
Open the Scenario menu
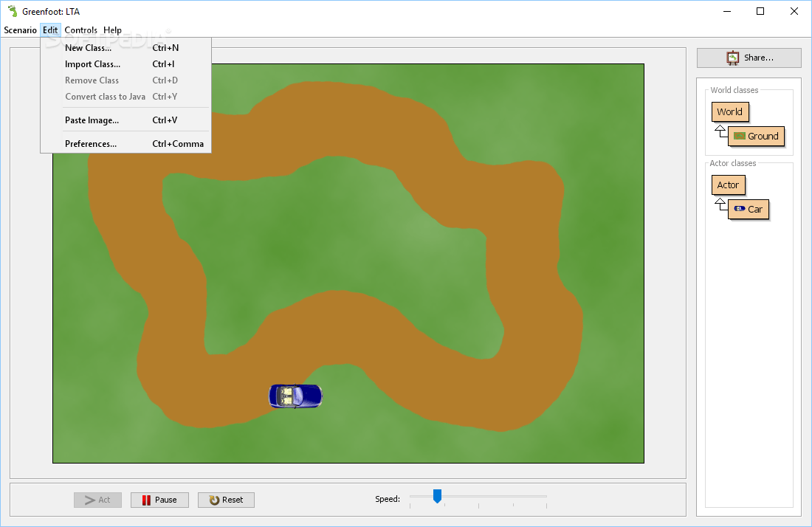(x=20, y=30)
